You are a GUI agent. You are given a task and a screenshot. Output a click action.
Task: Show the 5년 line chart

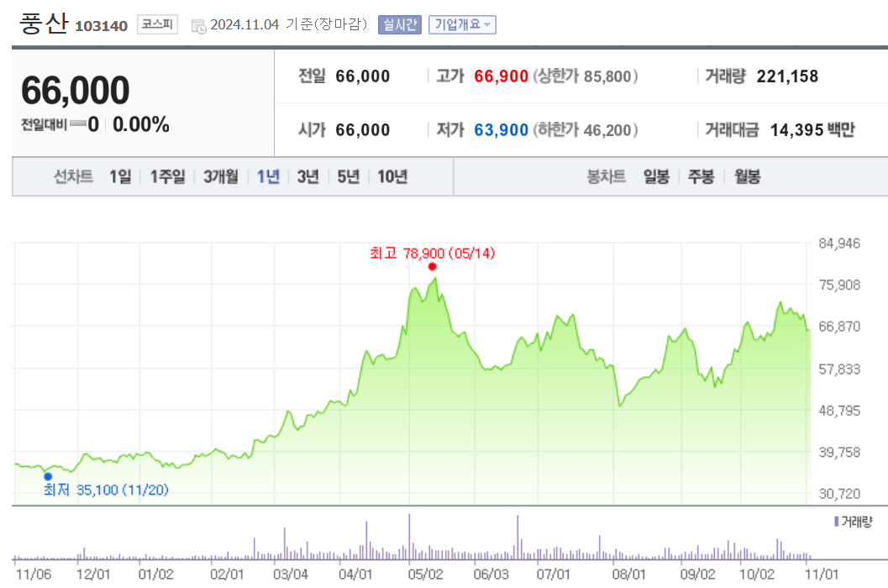coord(349,176)
